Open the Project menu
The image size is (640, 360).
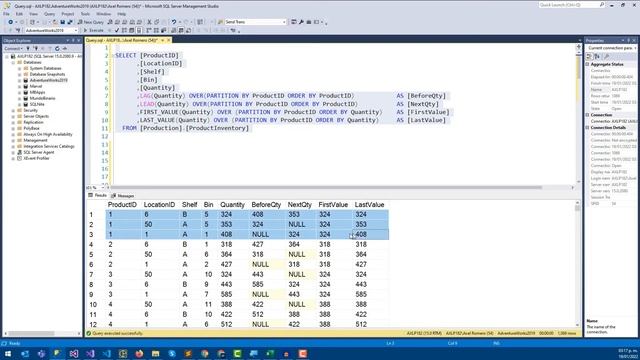click(x=68, y=14)
